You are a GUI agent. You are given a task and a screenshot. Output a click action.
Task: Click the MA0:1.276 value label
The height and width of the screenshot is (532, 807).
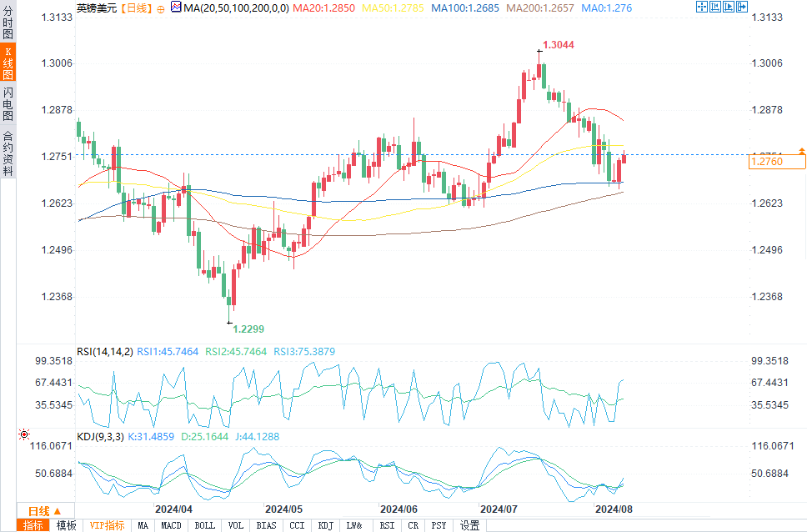point(606,8)
